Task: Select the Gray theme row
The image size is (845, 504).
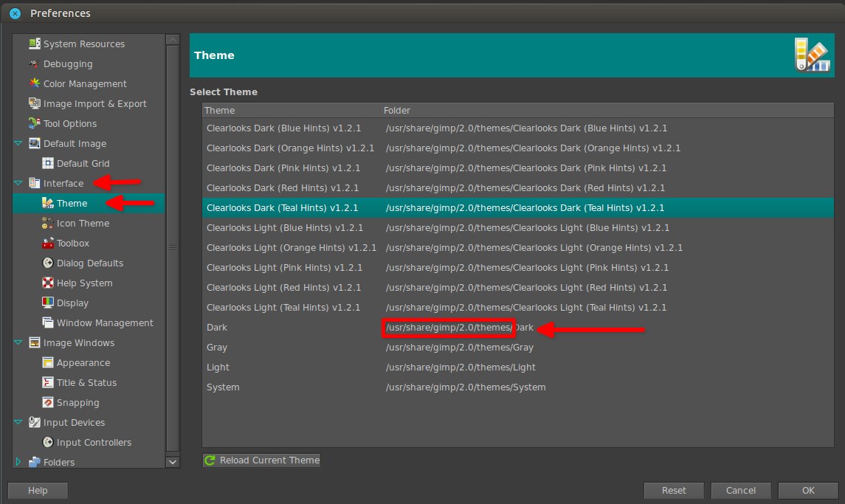Action: point(518,348)
